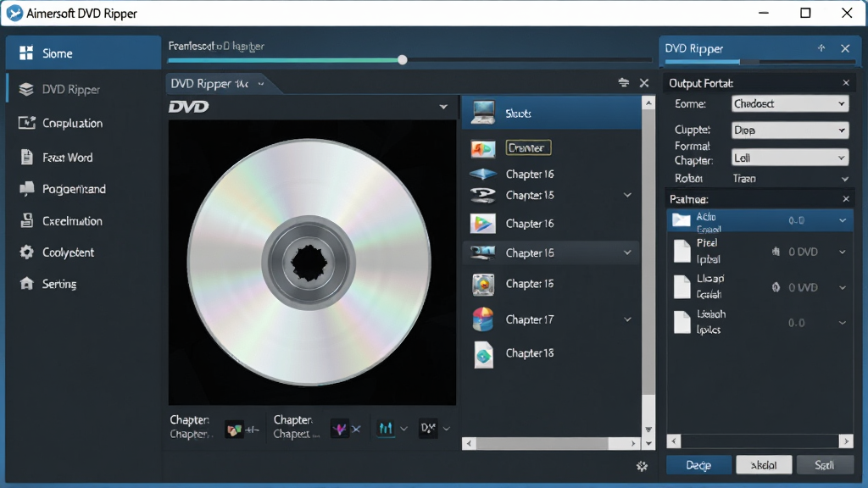Expand the Robot Traan dropdown
Screen dimensions: 868x488
pyautogui.click(x=845, y=179)
